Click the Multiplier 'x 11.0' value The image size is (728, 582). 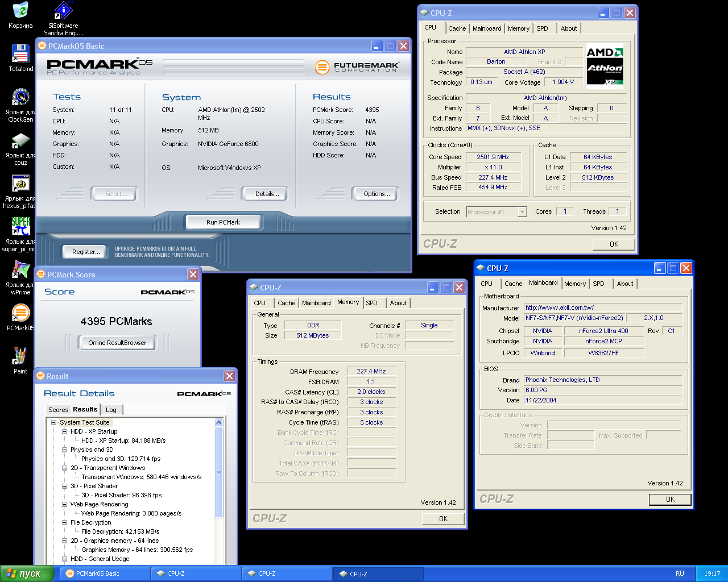tap(493, 167)
